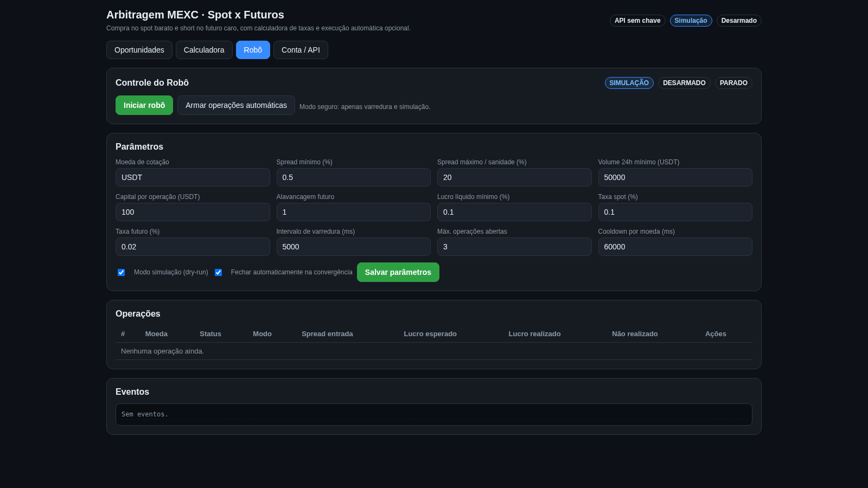
Task: Click the Ações column header
Action: (716, 334)
